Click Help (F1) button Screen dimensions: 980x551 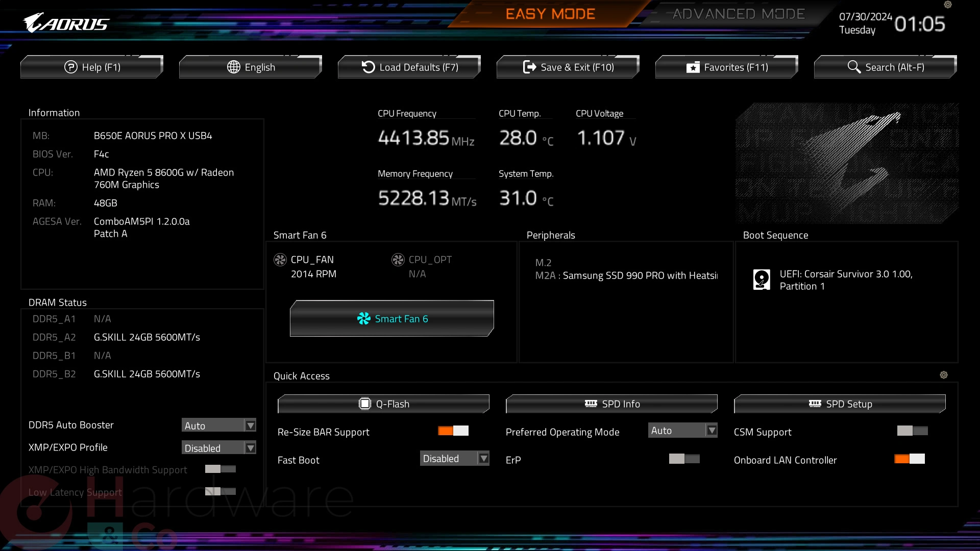[92, 67]
